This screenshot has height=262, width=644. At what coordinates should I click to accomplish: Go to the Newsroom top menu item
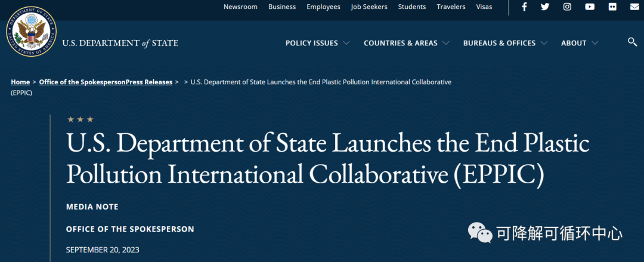pyautogui.click(x=240, y=7)
